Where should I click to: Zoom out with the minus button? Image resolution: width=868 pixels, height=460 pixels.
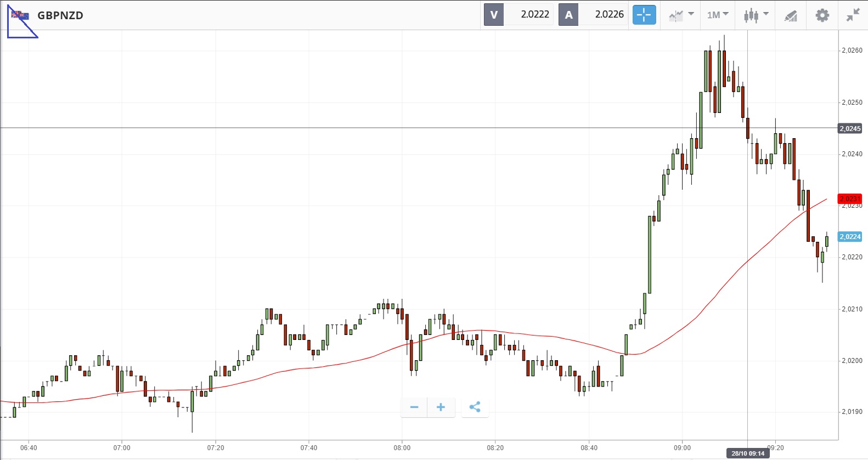pyautogui.click(x=414, y=407)
